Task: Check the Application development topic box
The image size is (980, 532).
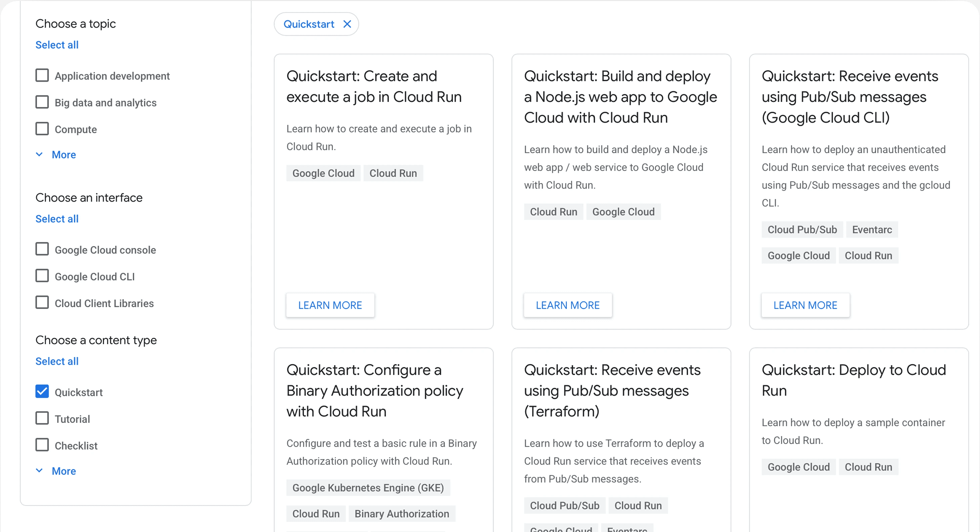Action: 42,75
